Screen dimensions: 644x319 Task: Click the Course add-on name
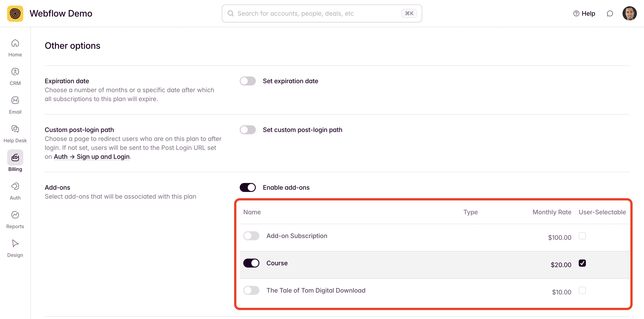(277, 263)
